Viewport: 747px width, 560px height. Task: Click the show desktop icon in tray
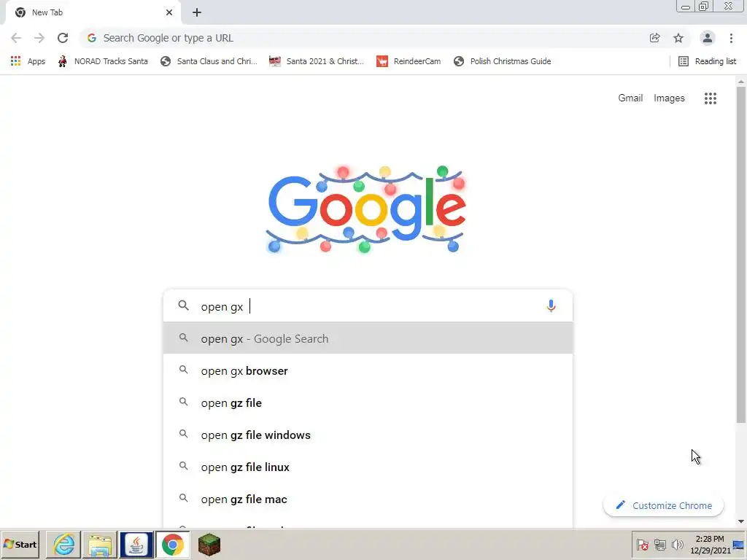[x=740, y=544]
